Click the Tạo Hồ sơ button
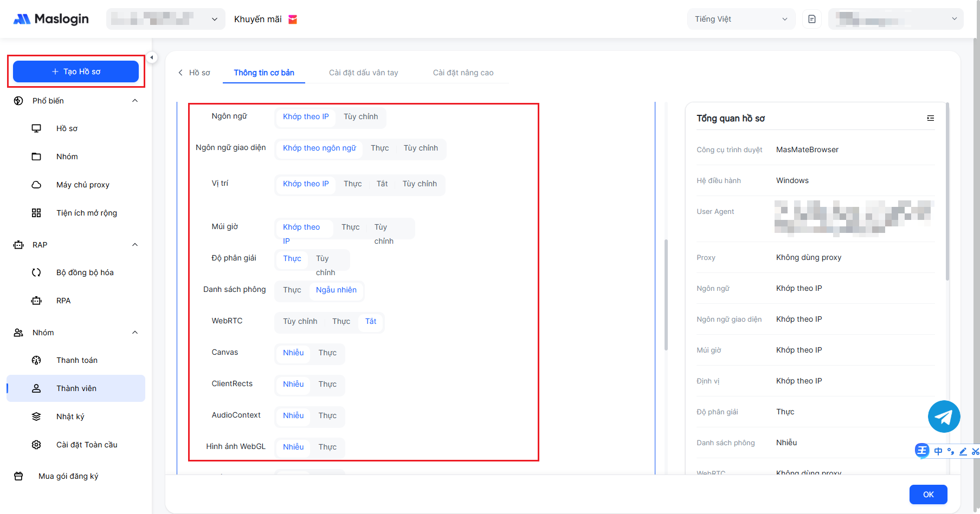The width and height of the screenshot is (980, 514). 76,71
